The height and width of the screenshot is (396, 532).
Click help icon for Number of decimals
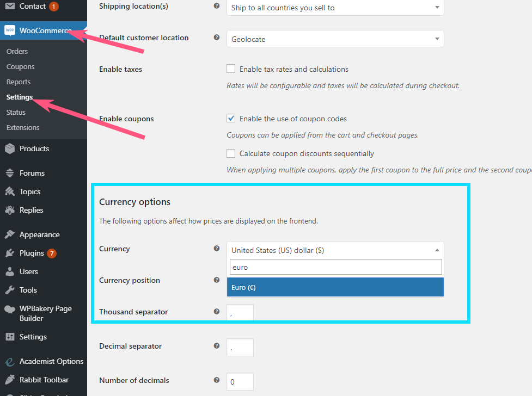click(217, 380)
